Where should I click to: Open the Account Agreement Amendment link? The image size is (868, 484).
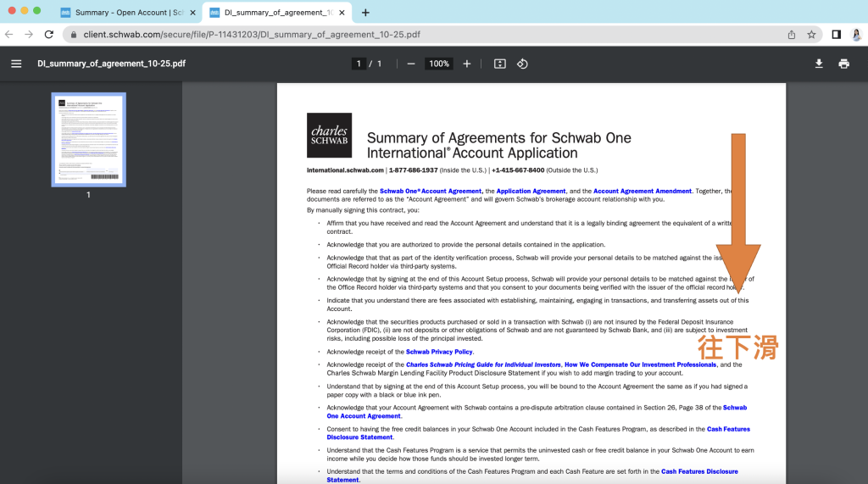click(643, 191)
